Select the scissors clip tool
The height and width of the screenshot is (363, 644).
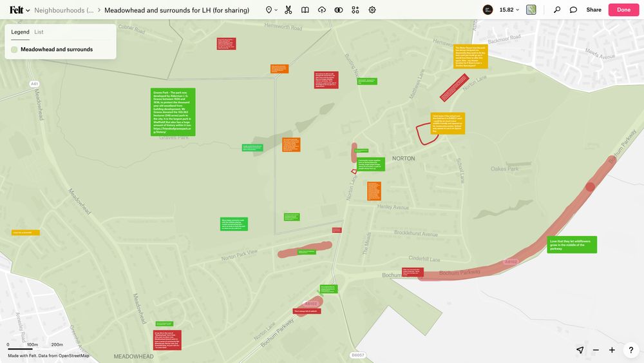point(289,10)
